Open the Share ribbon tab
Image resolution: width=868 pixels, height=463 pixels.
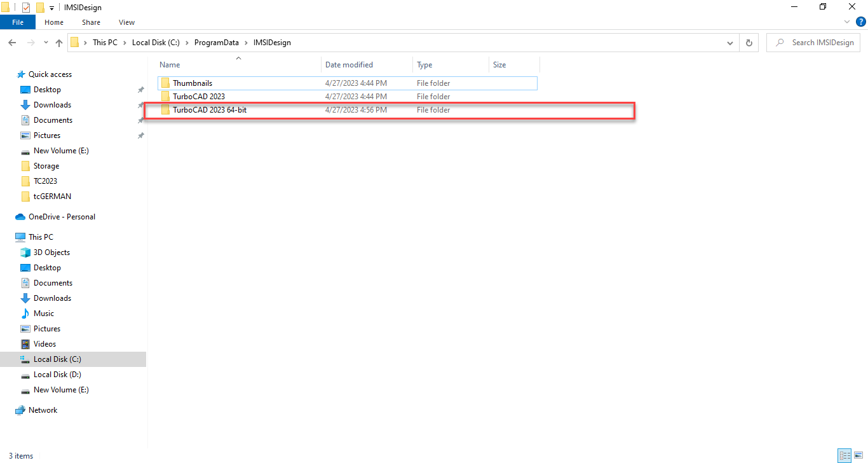[x=91, y=22]
